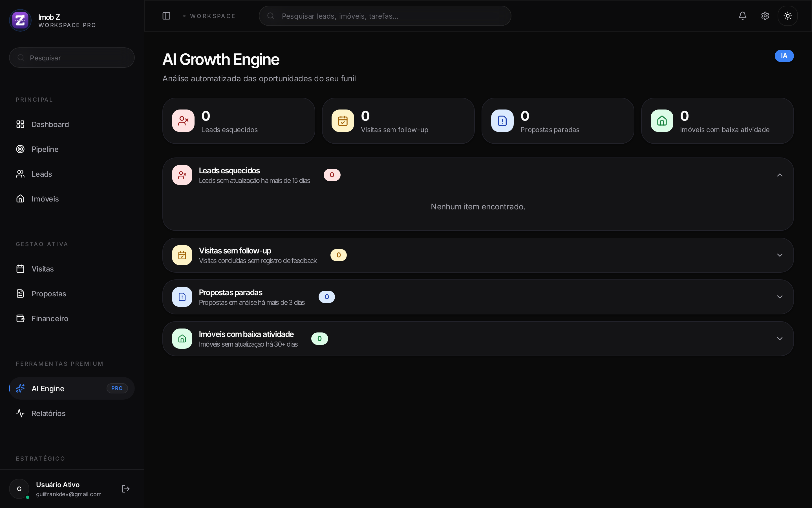Open Relatórios page
This screenshot has height=508, width=812.
(x=72, y=413)
